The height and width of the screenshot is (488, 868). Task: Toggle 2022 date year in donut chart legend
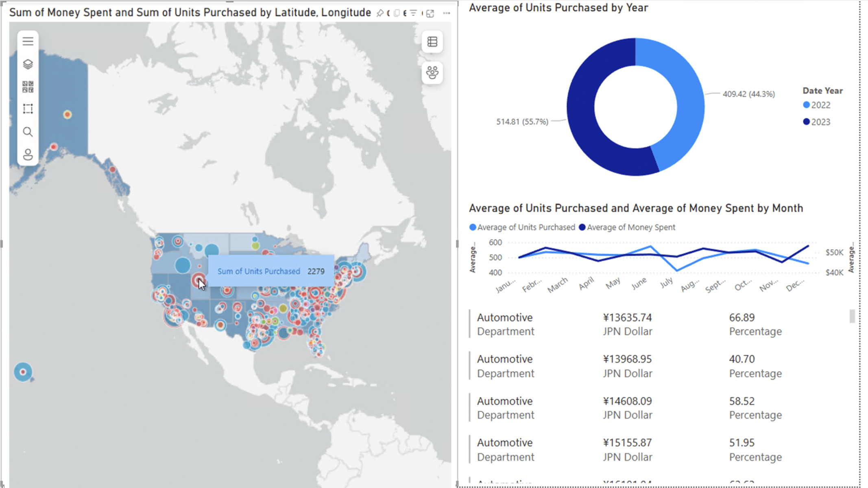(817, 105)
